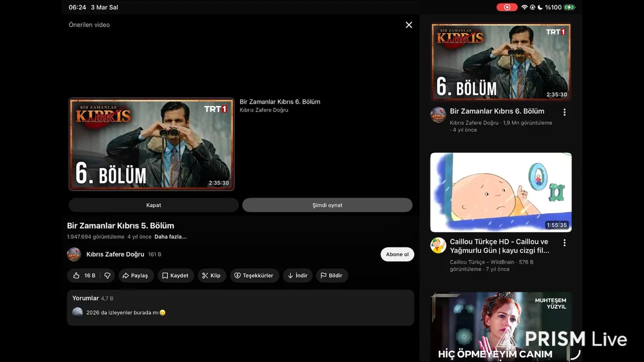Open Kıbrıs Zafere Doğru channel avatar

(74, 254)
